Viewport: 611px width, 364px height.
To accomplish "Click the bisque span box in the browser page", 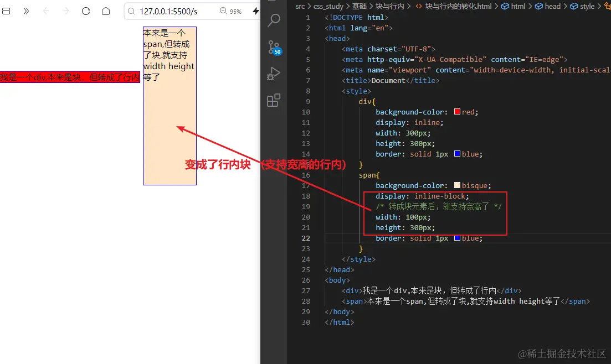I will 170,106.
